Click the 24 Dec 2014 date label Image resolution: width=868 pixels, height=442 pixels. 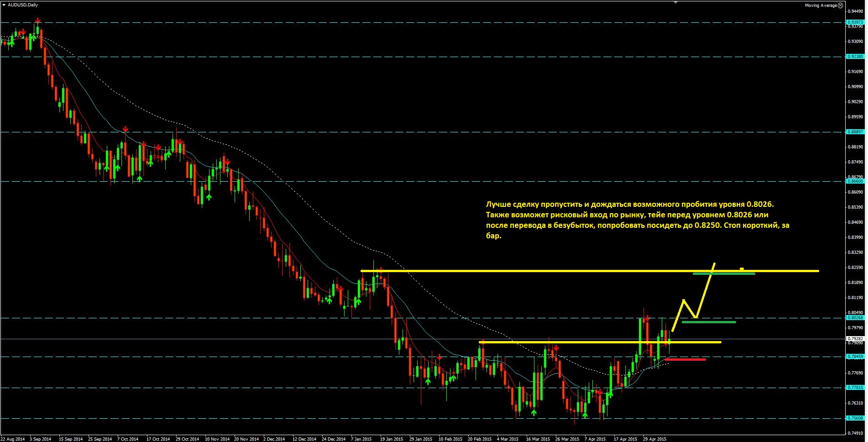(334, 439)
